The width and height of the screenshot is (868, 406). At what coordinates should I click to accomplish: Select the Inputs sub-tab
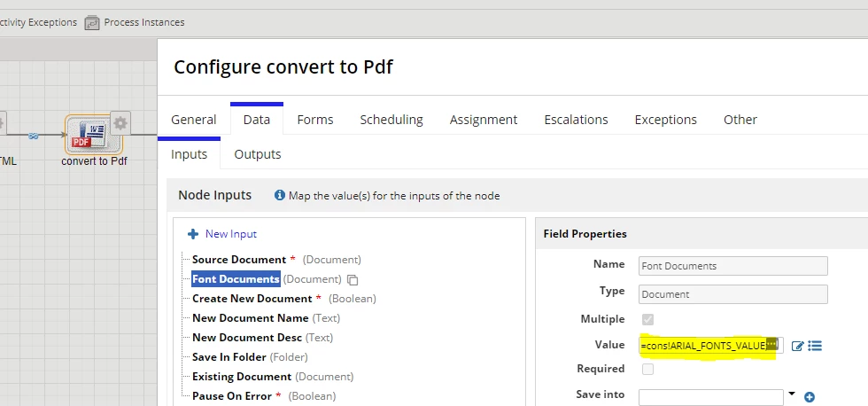pos(189,154)
